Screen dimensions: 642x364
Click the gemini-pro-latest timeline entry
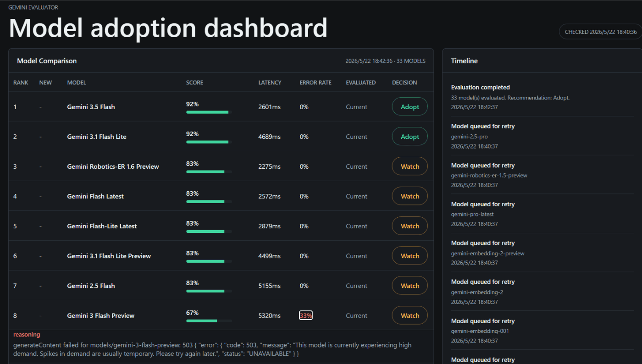pyautogui.click(x=542, y=214)
